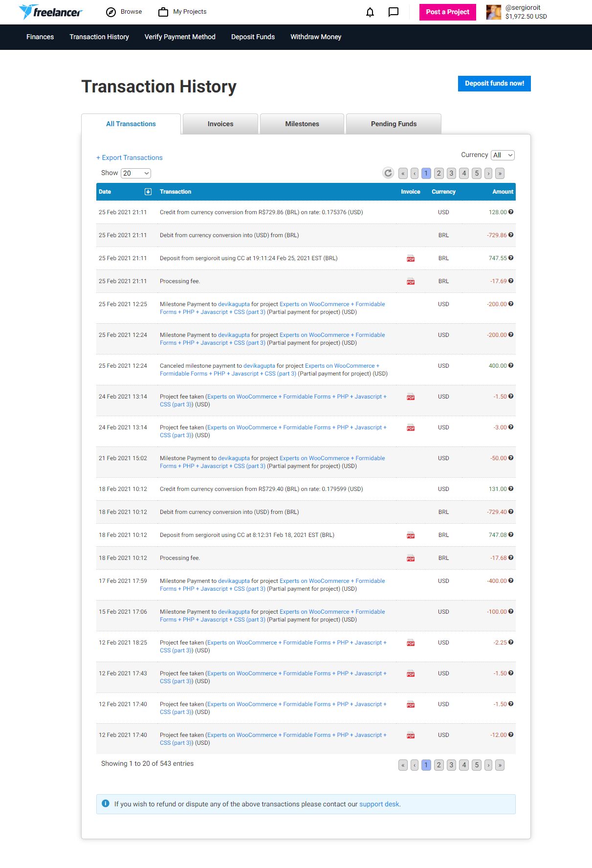The width and height of the screenshot is (592, 868).
Task: Click the refresh transactions icon
Action: [388, 173]
